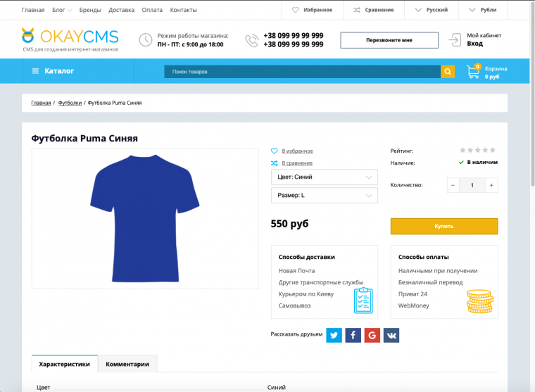Increase quantity with plus button
This screenshot has height=392, width=535.
pyautogui.click(x=491, y=185)
